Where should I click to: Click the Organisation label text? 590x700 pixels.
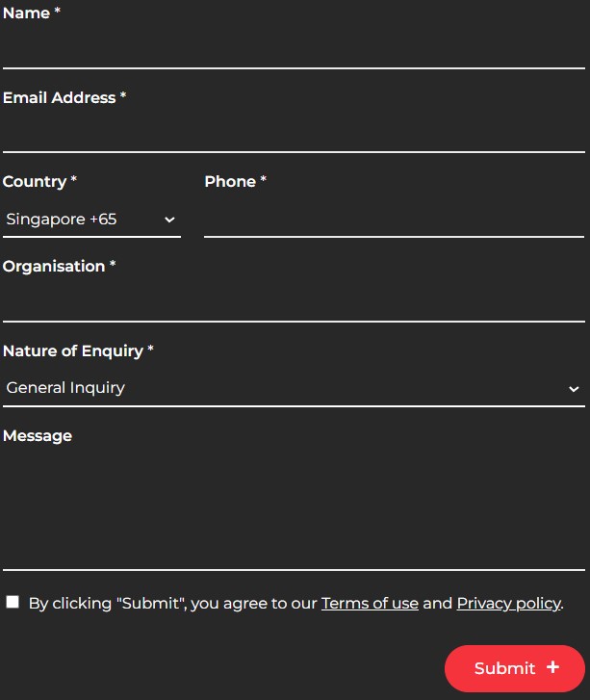(x=54, y=267)
